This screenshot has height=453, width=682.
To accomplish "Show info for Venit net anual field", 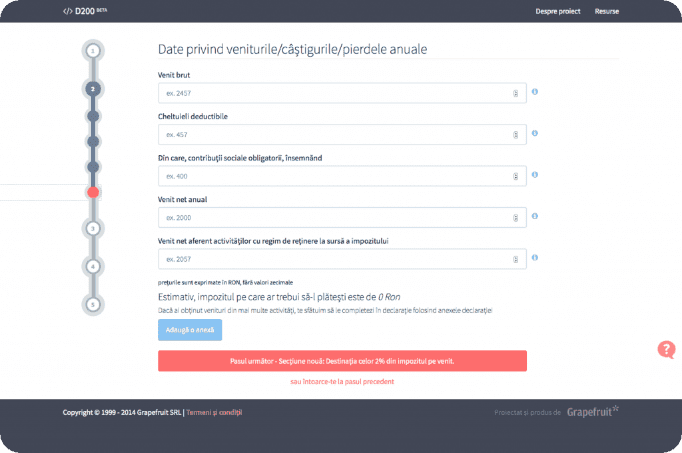I will [x=535, y=216].
